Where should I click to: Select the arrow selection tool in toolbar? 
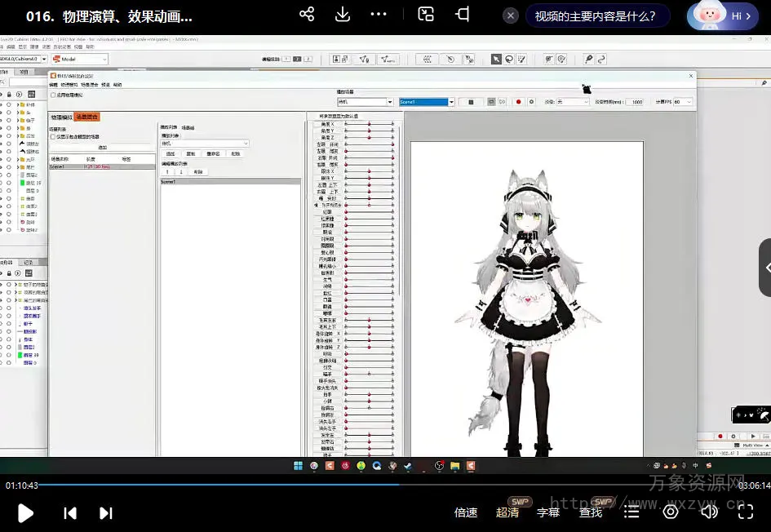496,59
